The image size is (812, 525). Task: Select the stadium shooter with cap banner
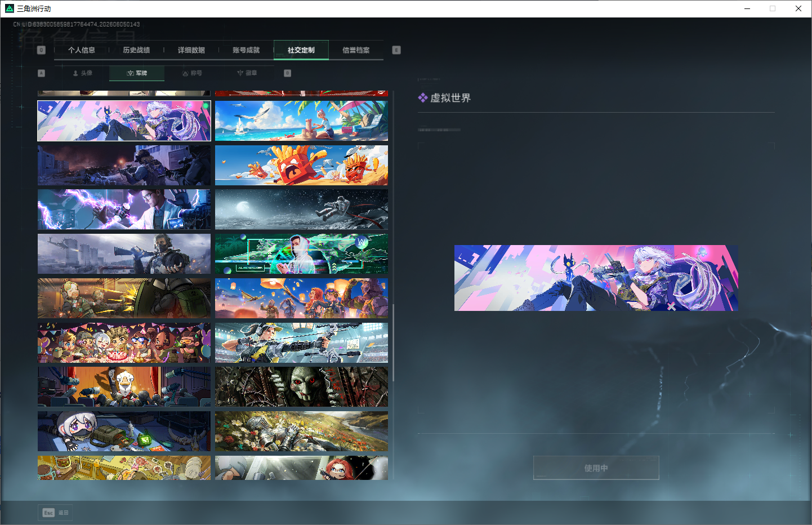pos(301,342)
